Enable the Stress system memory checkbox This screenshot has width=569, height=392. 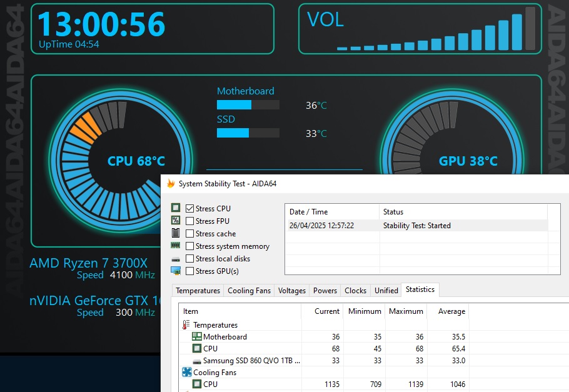(189, 246)
